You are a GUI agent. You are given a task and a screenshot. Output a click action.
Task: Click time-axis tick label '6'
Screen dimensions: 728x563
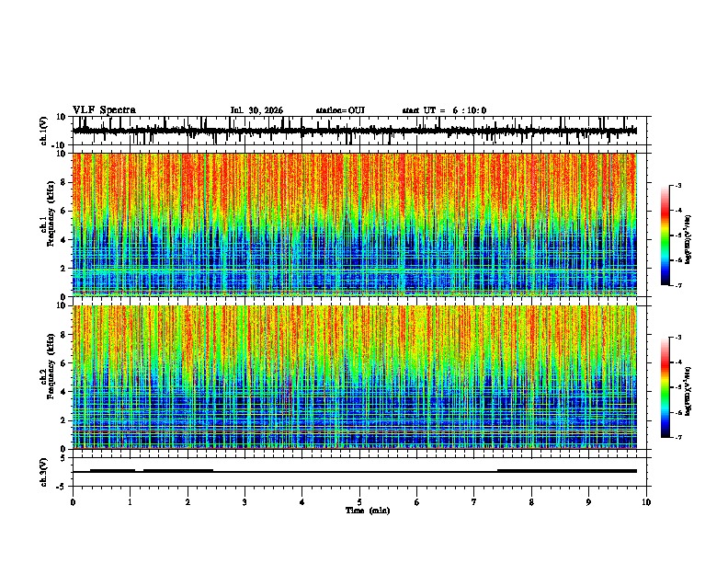(x=417, y=502)
